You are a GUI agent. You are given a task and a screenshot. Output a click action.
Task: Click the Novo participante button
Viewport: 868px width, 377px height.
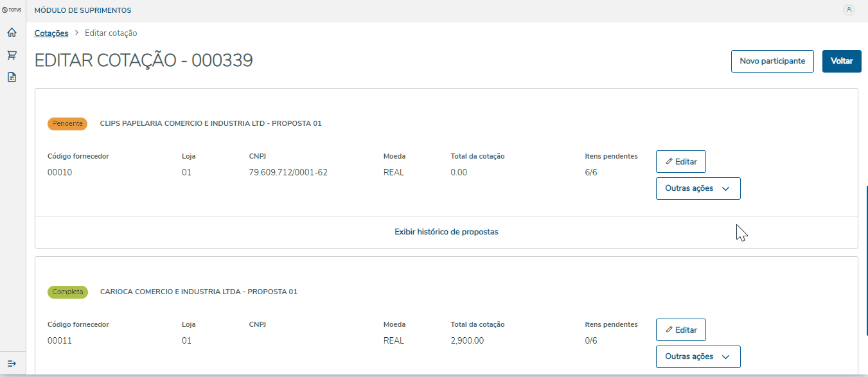coord(772,62)
